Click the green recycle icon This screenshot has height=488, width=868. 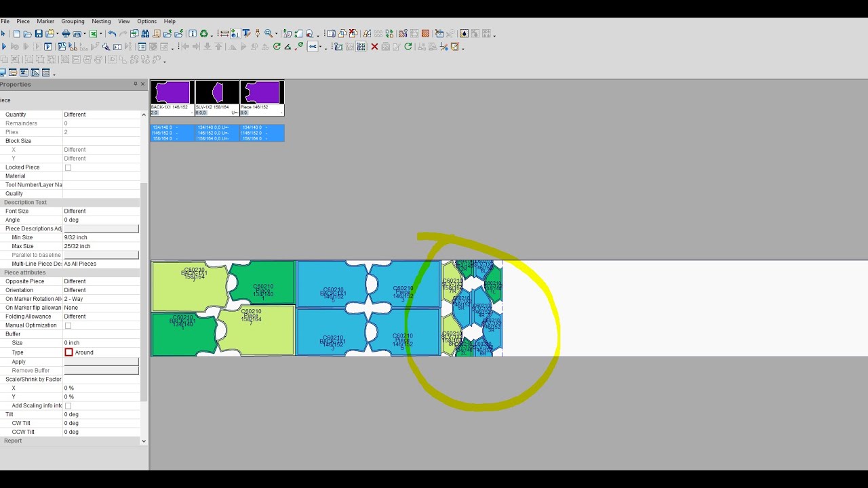click(203, 34)
